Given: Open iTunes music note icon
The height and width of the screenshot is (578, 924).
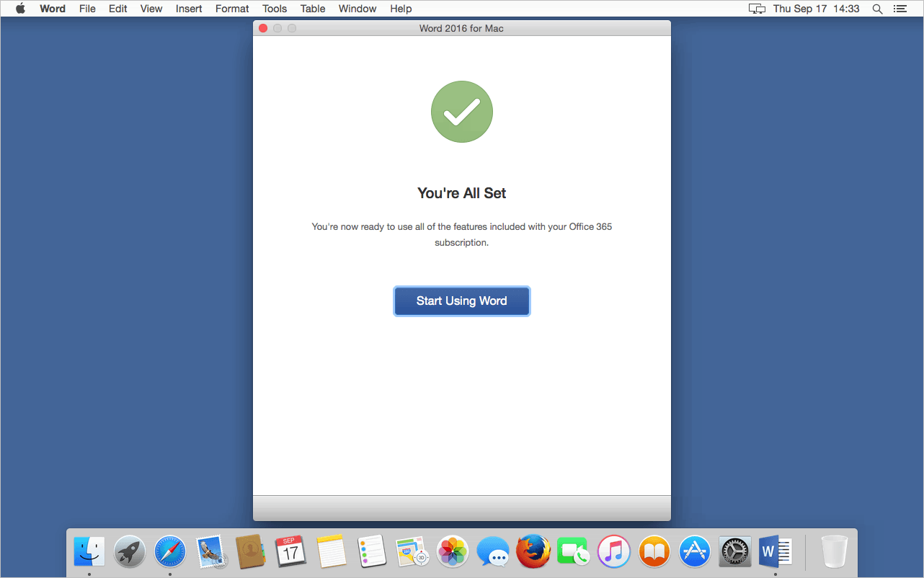Looking at the screenshot, I should pyautogui.click(x=614, y=552).
